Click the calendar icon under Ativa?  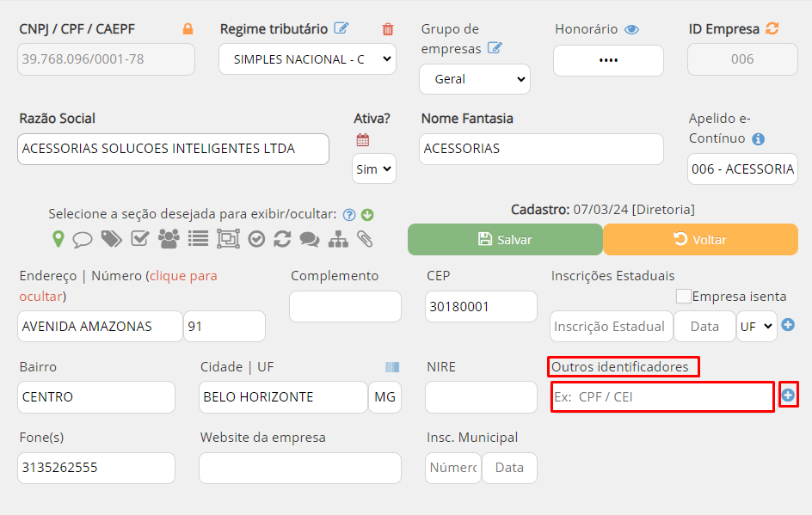[x=363, y=140]
